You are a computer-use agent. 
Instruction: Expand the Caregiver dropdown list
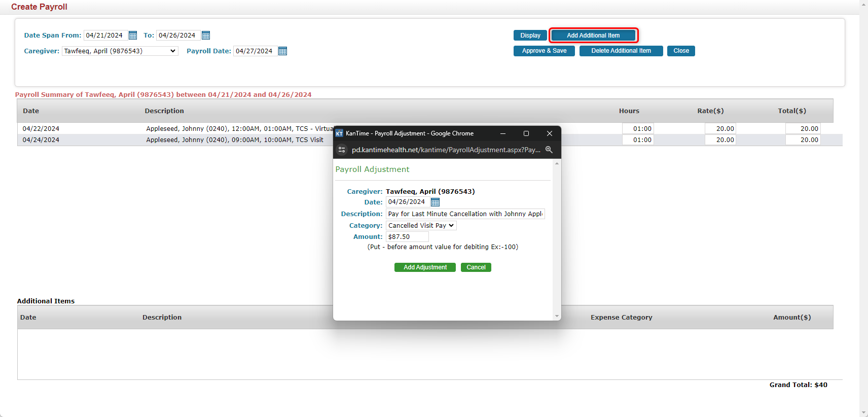point(120,51)
